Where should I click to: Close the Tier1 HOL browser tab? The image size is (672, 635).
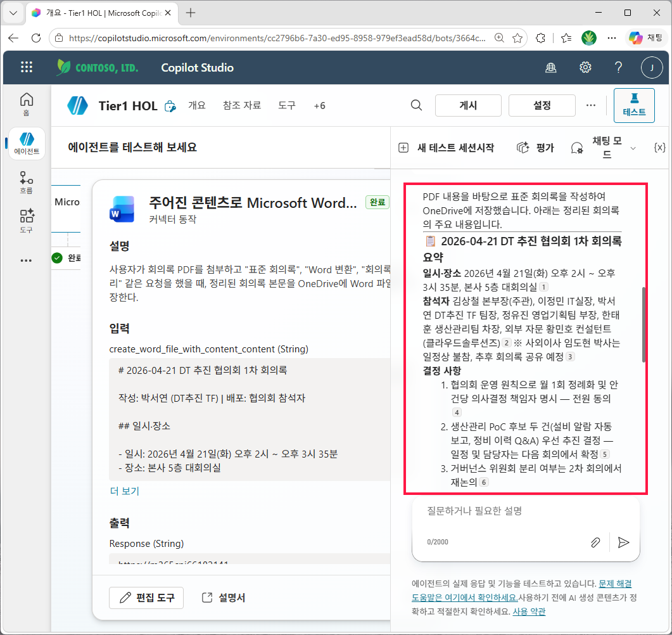point(168,13)
